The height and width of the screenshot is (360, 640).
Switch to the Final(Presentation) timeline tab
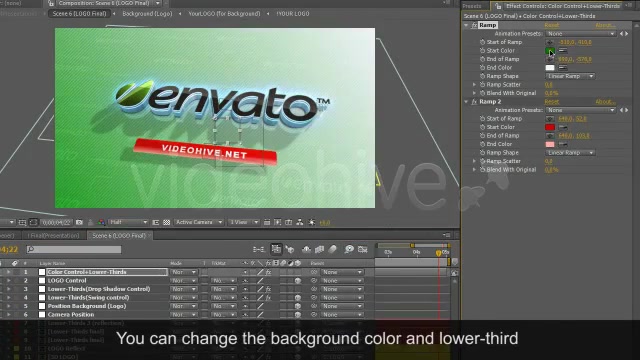point(53,236)
